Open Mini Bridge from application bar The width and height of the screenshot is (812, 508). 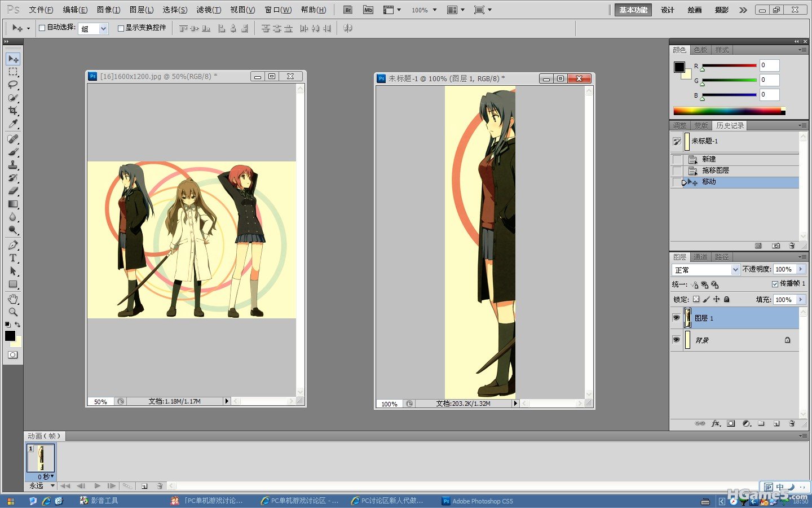point(368,10)
